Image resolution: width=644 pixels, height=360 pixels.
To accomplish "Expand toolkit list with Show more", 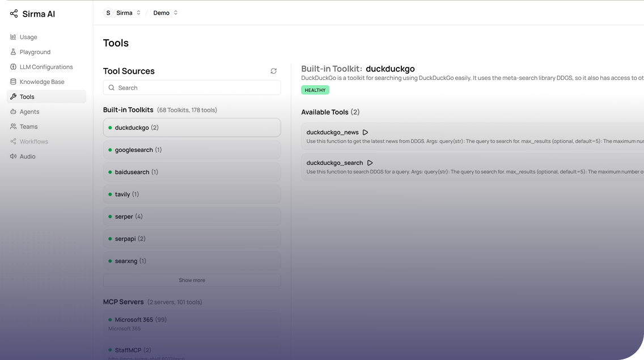I will 192,280.
